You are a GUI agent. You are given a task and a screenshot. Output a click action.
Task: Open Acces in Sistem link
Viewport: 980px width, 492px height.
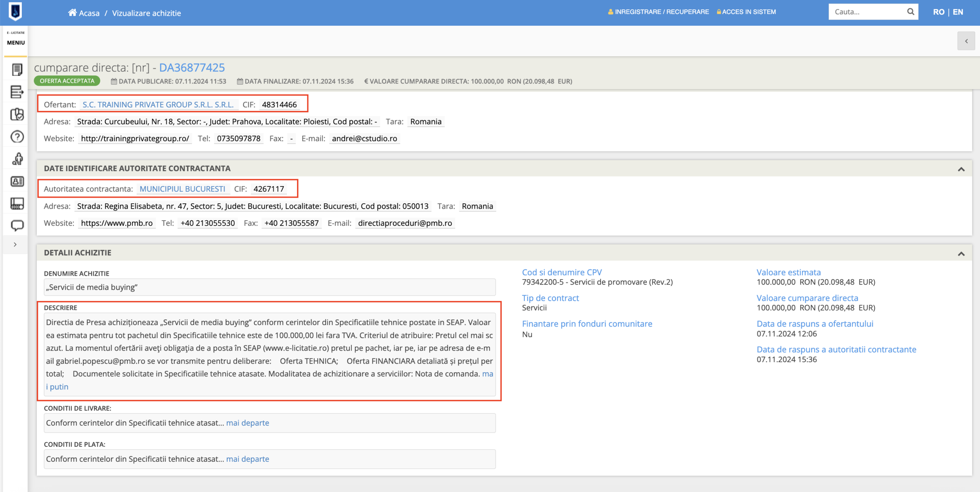coord(746,12)
